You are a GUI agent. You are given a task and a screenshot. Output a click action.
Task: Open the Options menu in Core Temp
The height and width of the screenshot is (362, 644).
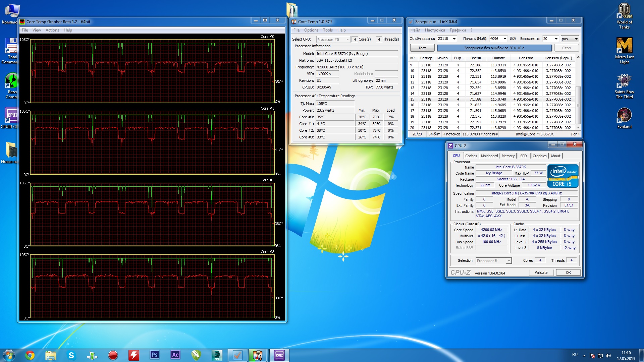pos(311,30)
